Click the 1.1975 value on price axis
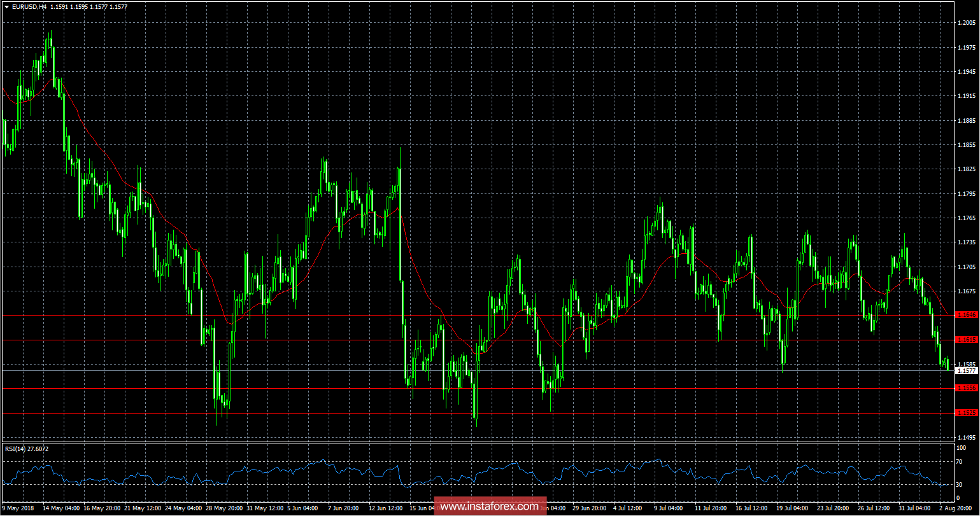This screenshot has height=516, width=980. (967, 47)
